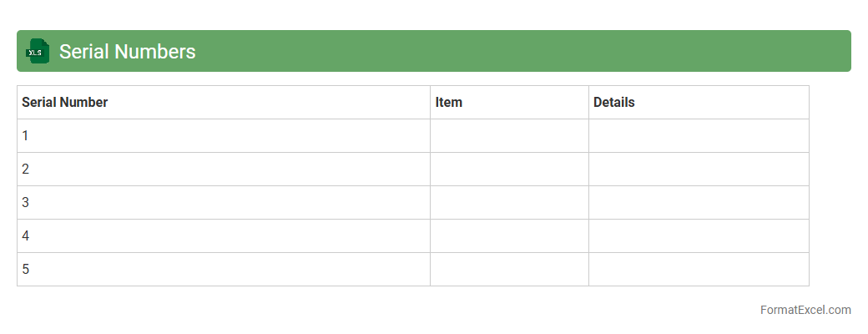The width and height of the screenshot is (868, 334).
Task: Click the cell containing serial number 5
Action: click(223, 270)
